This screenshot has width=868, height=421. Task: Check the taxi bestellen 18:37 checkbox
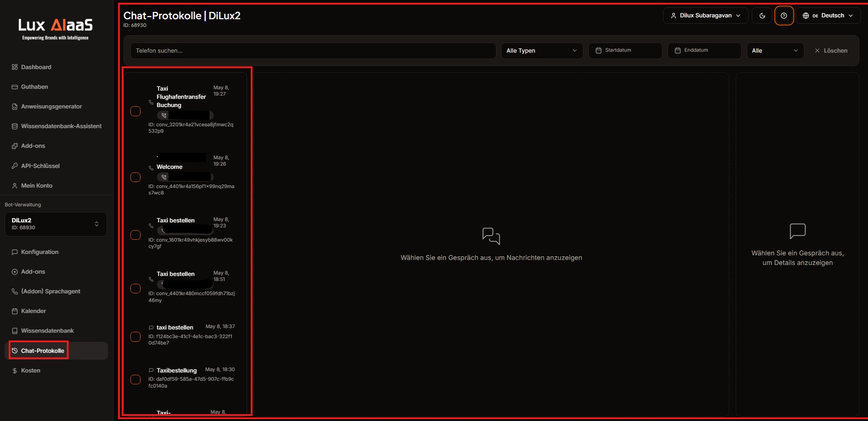tap(135, 336)
